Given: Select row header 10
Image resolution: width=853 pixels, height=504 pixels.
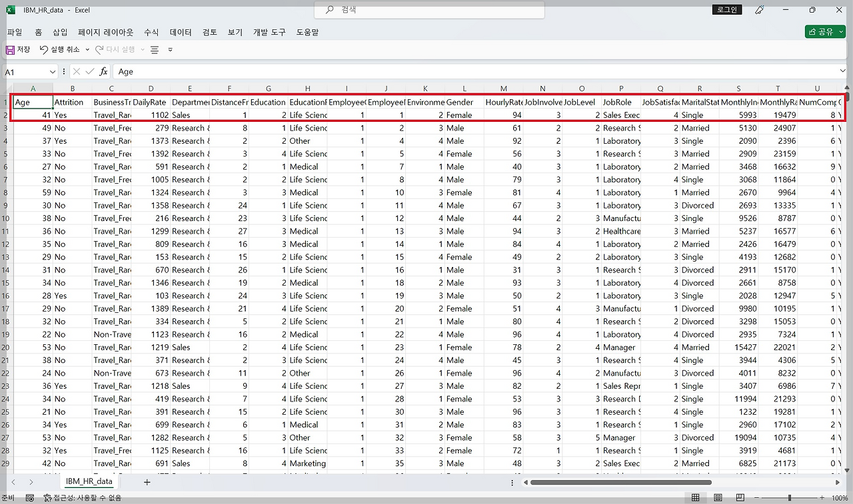Looking at the screenshot, I should click(x=7, y=218).
